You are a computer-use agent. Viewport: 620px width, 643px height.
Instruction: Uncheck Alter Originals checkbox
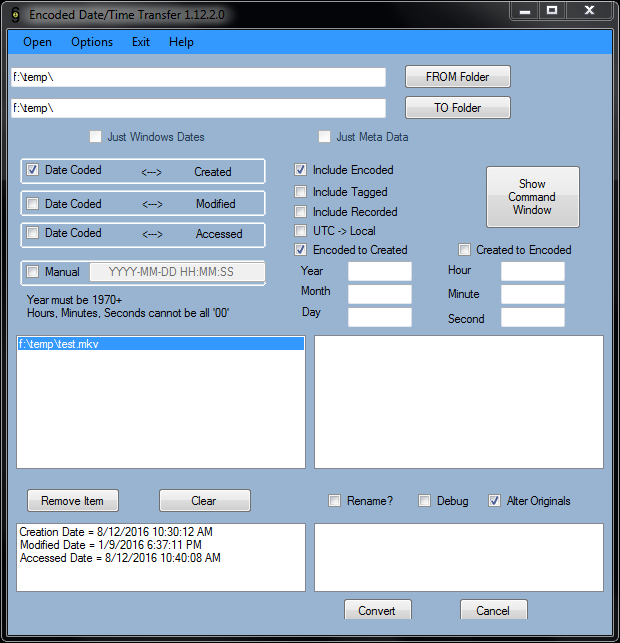494,501
